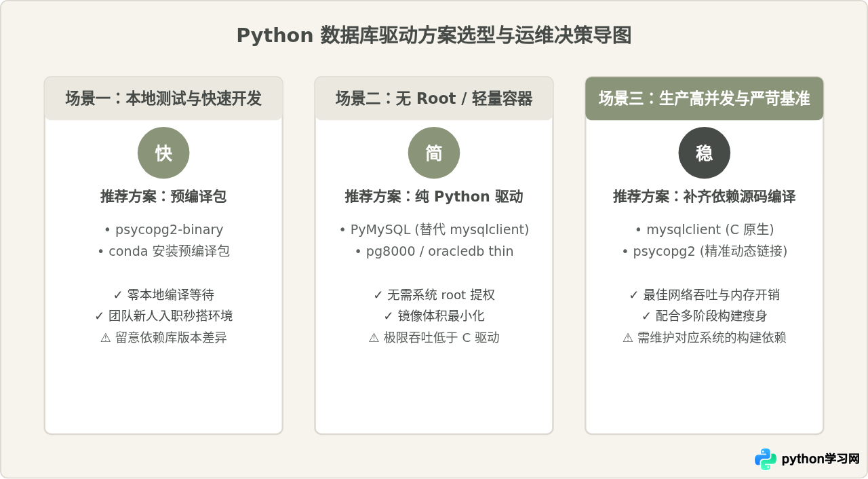The image size is (868, 479).
Task: Click the pg8000 / oracledb thin bullet
Action: pyautogui.click(x=434, y=251)
